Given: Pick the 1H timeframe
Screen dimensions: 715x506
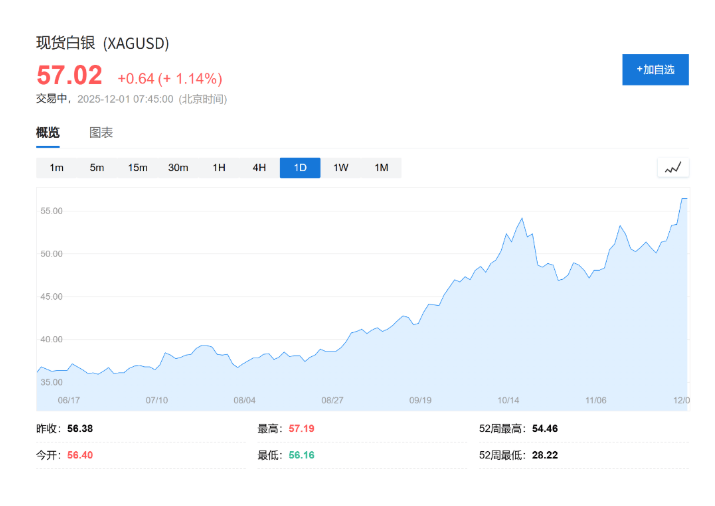Looking at the screenshot, I should pyautogui.click(x=219, y=168).
